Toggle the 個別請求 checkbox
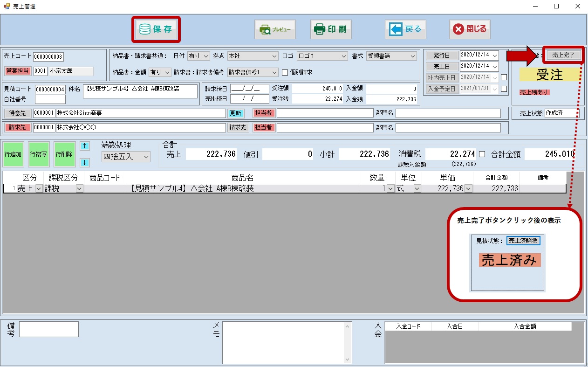This screenshot has width=588, height=367. (285, 72)
